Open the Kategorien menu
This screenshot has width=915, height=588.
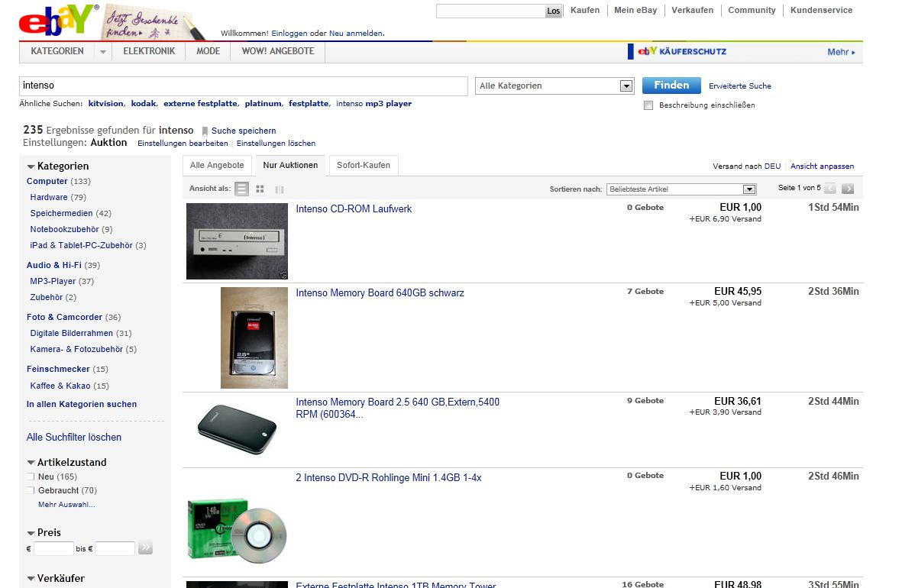[57, 51]
